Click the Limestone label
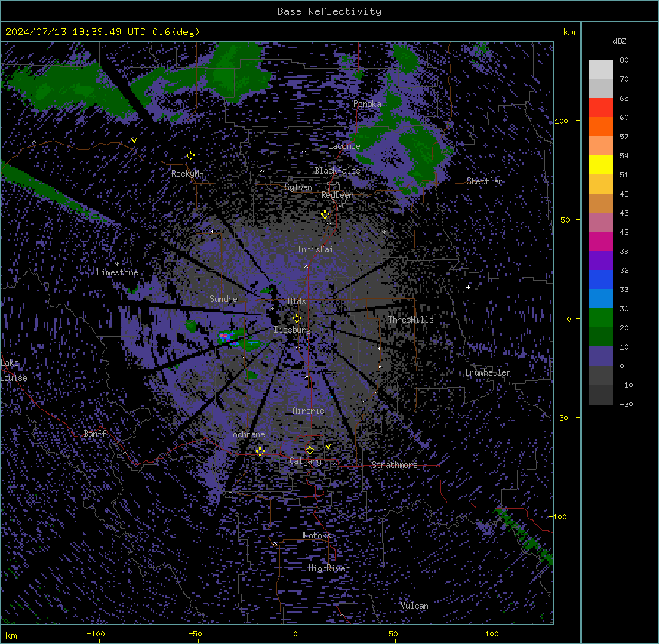The width and height of the screenshot is (659, 644). pos(117,272)
